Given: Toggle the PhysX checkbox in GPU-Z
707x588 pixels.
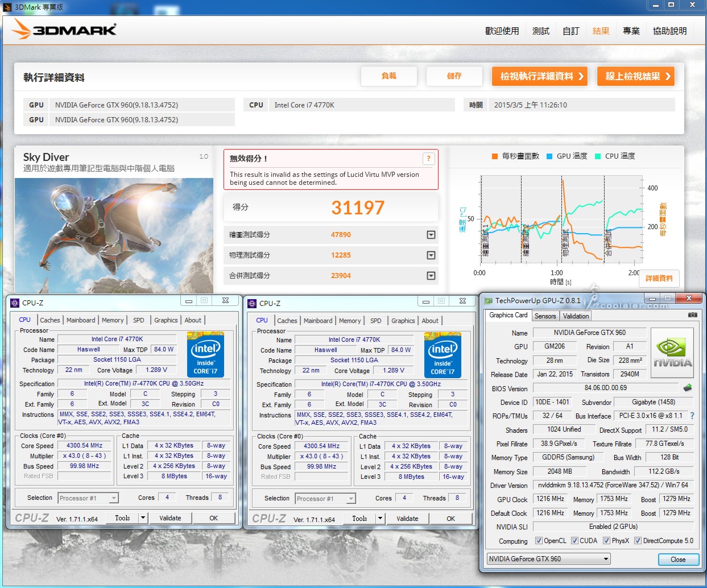Looking at the screenshot, I should 606,541.
